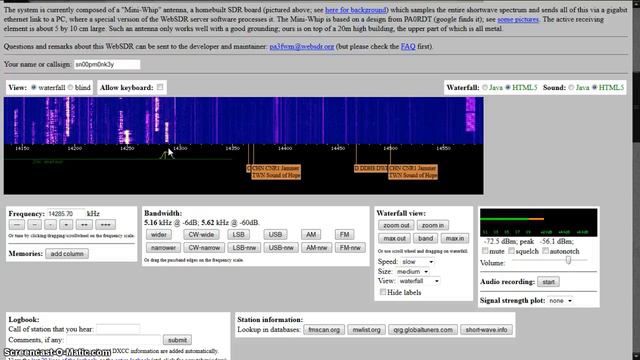Click the 'wider' bandwidth button
The width and height of the screenshot is (640, 360).
click(159, 234)
